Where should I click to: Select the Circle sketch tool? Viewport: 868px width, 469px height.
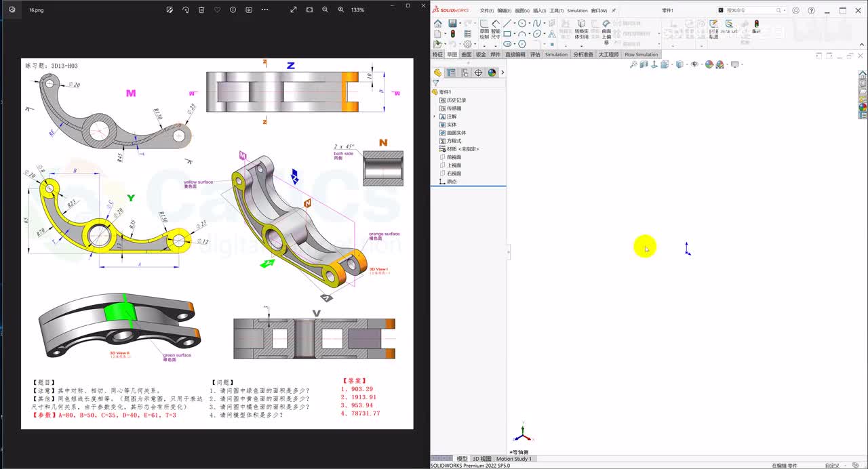point(522,24)
